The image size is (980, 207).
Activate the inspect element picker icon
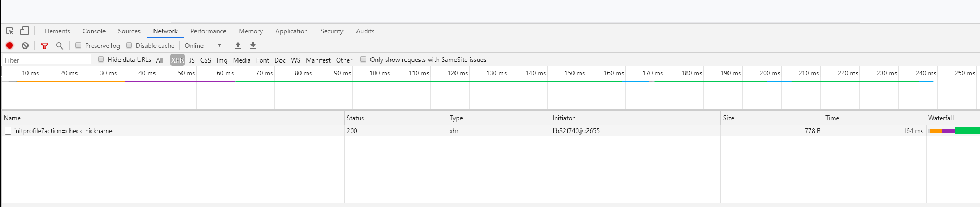10,31
